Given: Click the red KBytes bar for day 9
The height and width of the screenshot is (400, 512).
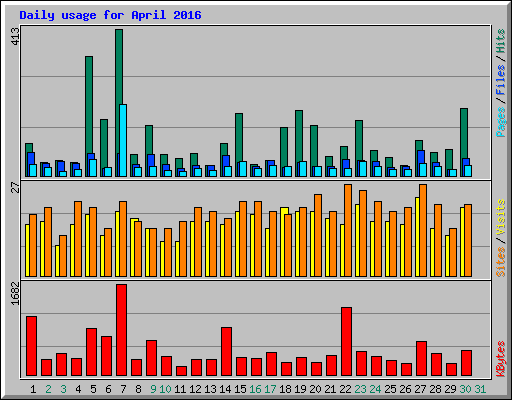Looking at the screenshot, I should coord(151,358).
